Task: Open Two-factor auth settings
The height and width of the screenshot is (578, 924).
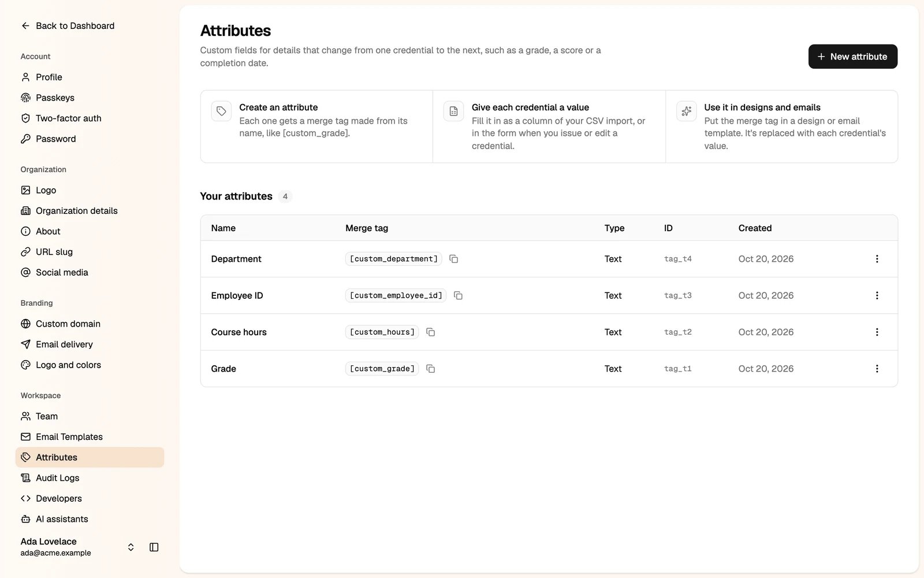Action: point(90,118)
